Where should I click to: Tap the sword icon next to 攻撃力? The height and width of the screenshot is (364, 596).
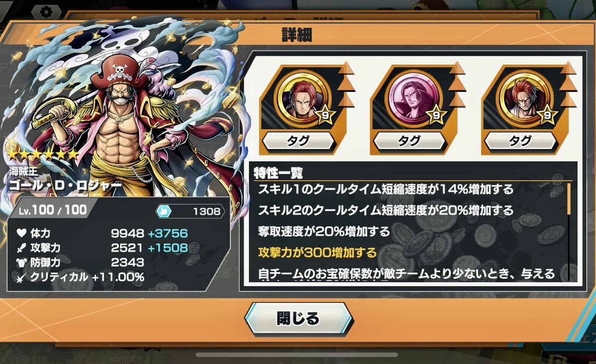[x=21, y=247]
